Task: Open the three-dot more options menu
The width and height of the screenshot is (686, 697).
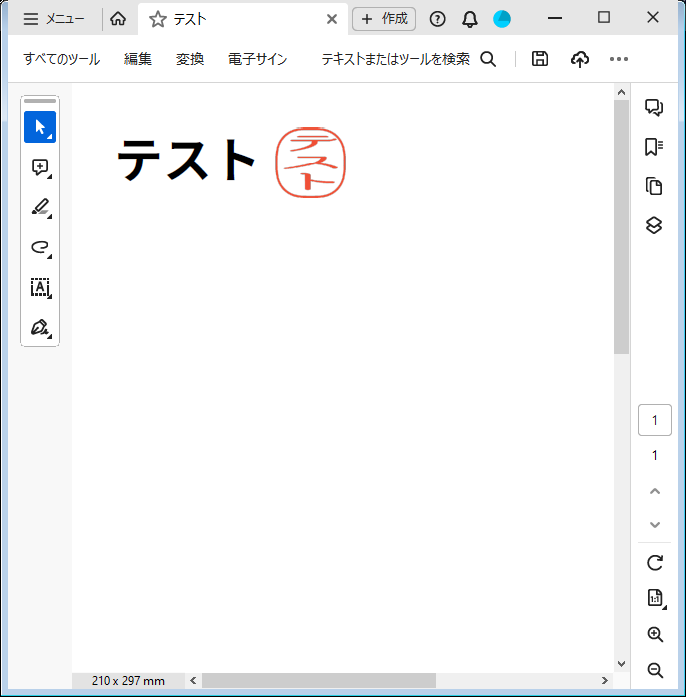Action: [619, 59]
